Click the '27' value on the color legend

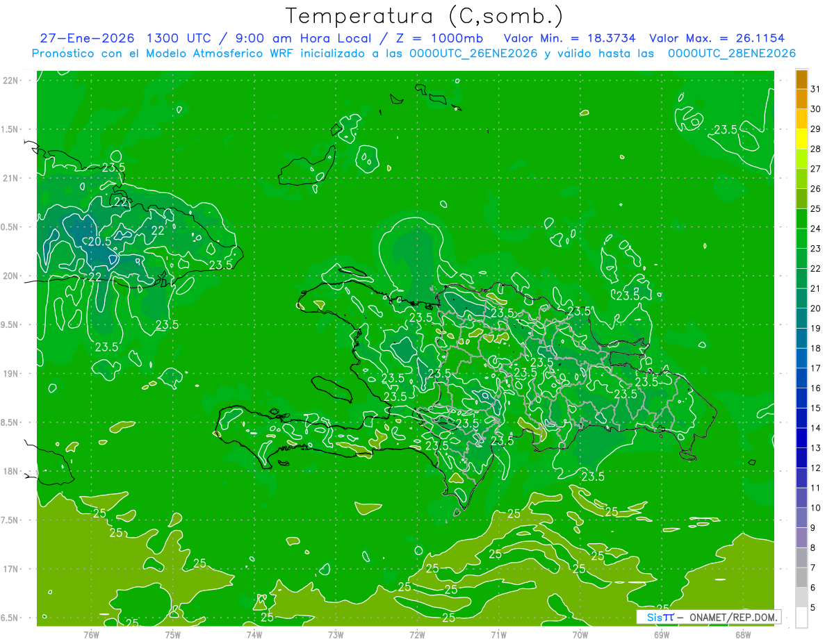tap(816, 169)
